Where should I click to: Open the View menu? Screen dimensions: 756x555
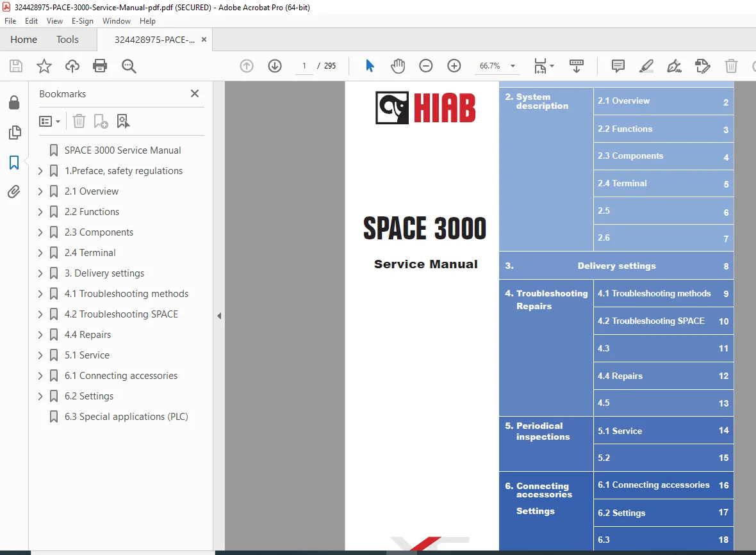pyautogui.click(x=54, y=21)
